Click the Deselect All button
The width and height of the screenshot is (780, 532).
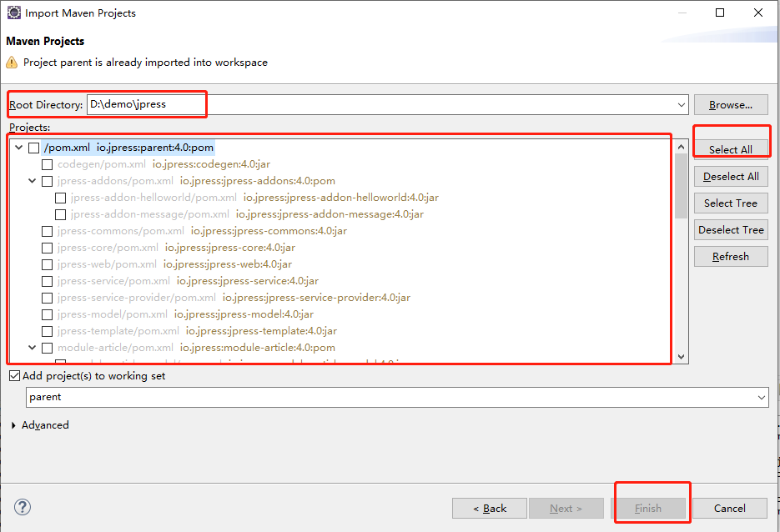pos(731,177)
